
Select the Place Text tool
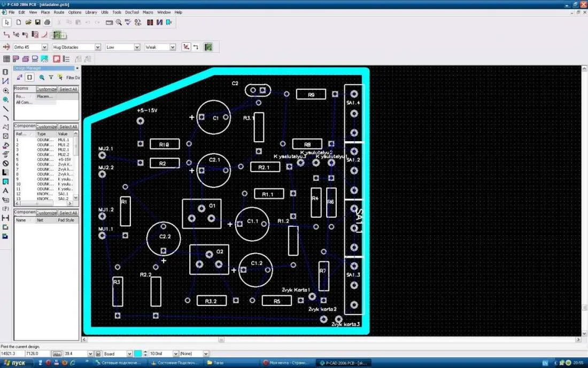tap(6, 191)
